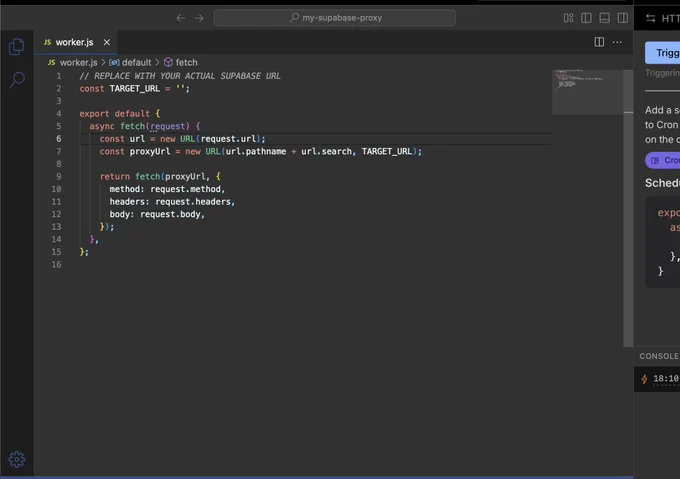Click the lightning bolt console log icon
The height and width of the screenshot is (479, 680).
(644, 379)
